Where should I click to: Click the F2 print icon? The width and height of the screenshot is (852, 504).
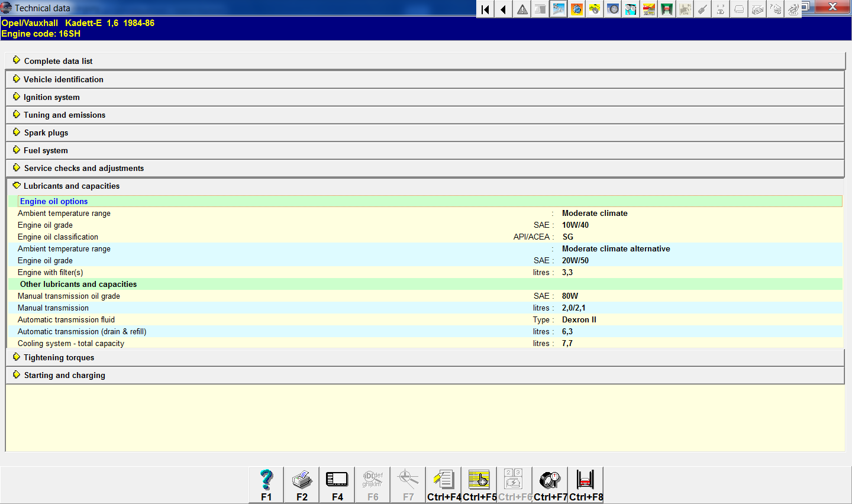pyautogui.click(x=302, y=484)
